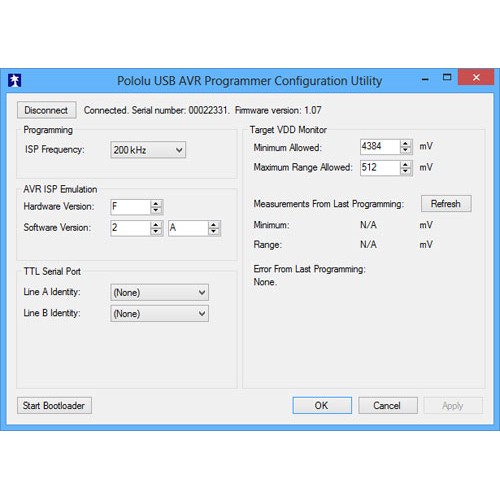Viewport: 500px width, 500px height.
Task: Decrement Software Version minor letter down
Action: pos(213,231)
